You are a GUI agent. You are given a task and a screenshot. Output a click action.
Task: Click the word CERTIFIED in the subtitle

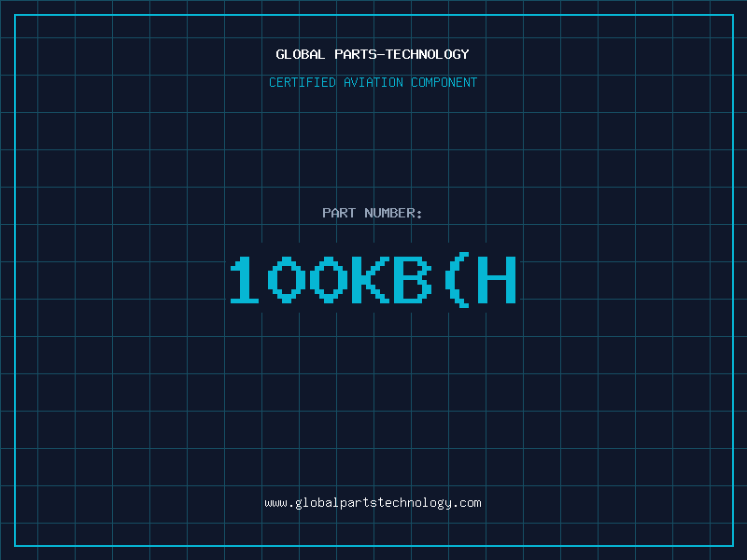pos(302,83)
